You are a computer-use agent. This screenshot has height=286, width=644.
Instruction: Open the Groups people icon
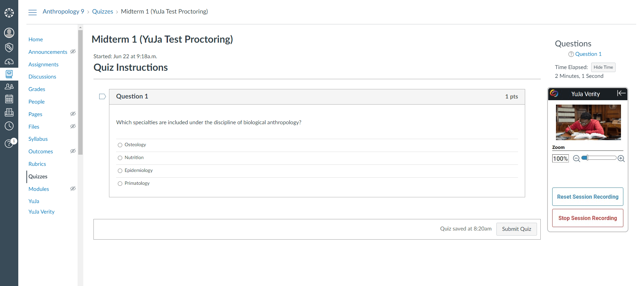[9, 86]
